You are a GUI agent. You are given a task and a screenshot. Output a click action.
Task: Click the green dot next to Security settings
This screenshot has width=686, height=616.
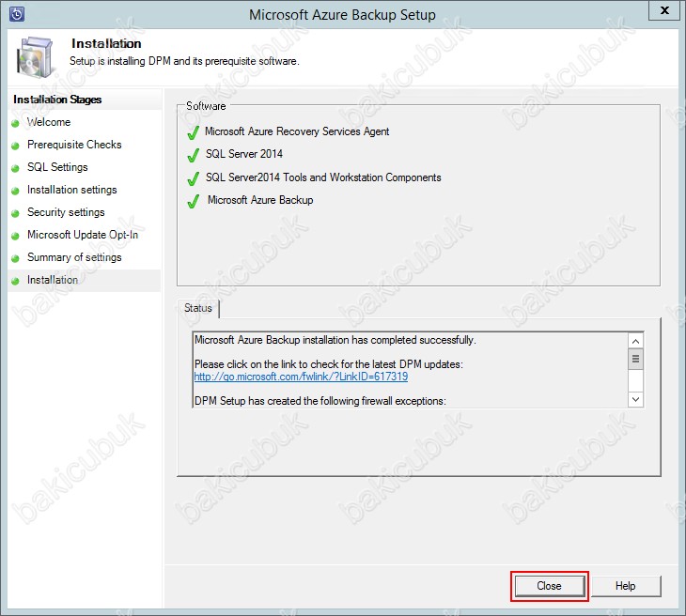pos(15,213)
